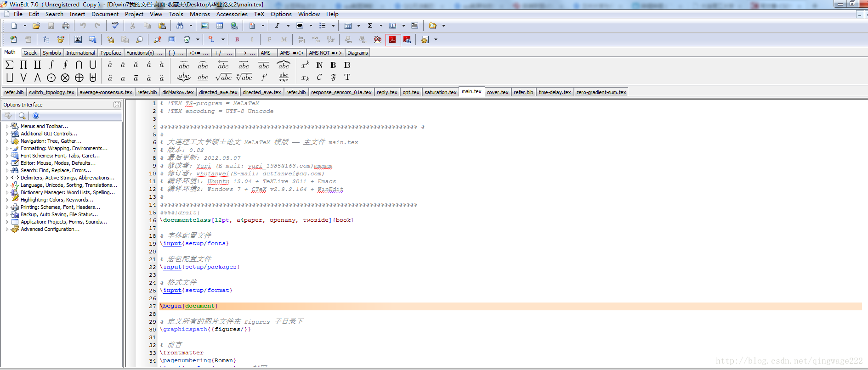This screenshot has height=370, width=868.
Task: Open Font Schemes: Font, Tabs, Caret options
Action: tap(60, 156)
